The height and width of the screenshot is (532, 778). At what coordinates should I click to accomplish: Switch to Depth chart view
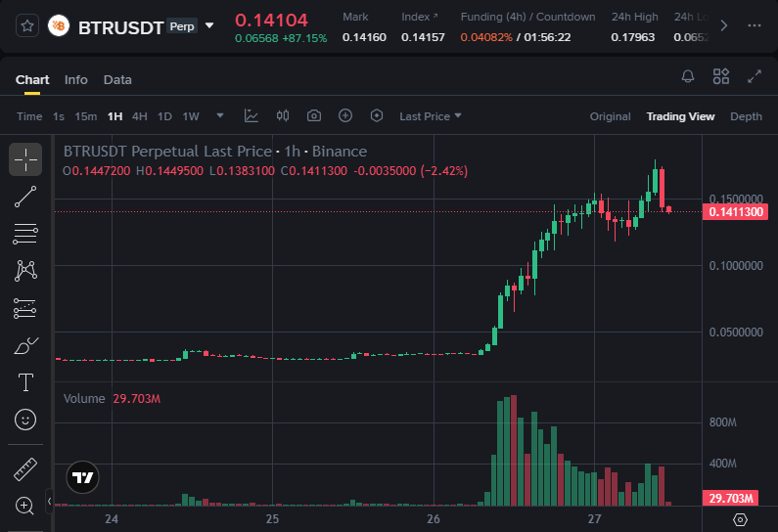coord(746,116)
